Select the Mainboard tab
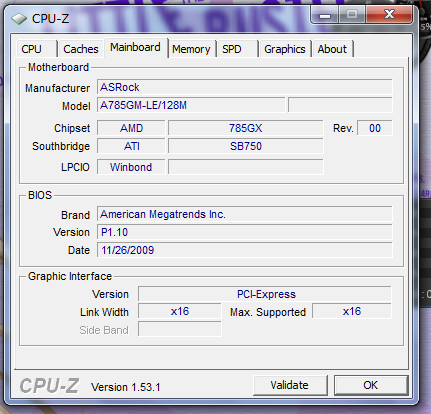 point(135,48)
